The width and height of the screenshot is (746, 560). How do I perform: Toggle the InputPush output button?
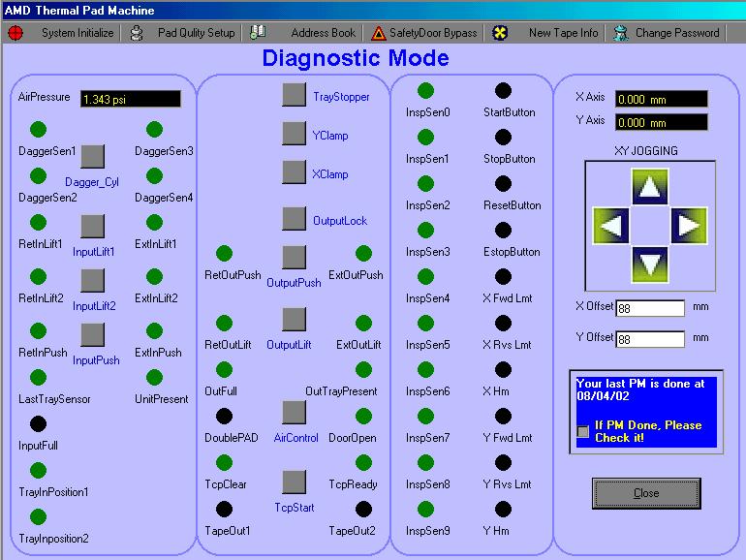93,335
